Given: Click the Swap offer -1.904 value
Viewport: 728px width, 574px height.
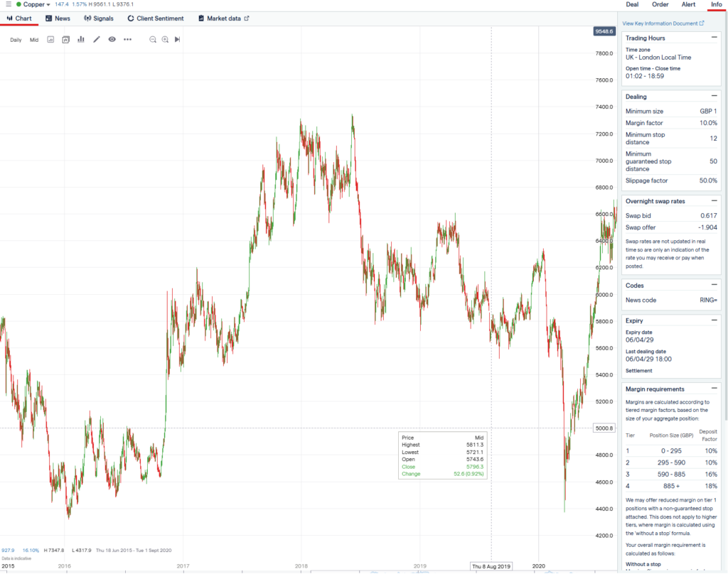Looking at the screenshot, I should click(x=707, y=227).
